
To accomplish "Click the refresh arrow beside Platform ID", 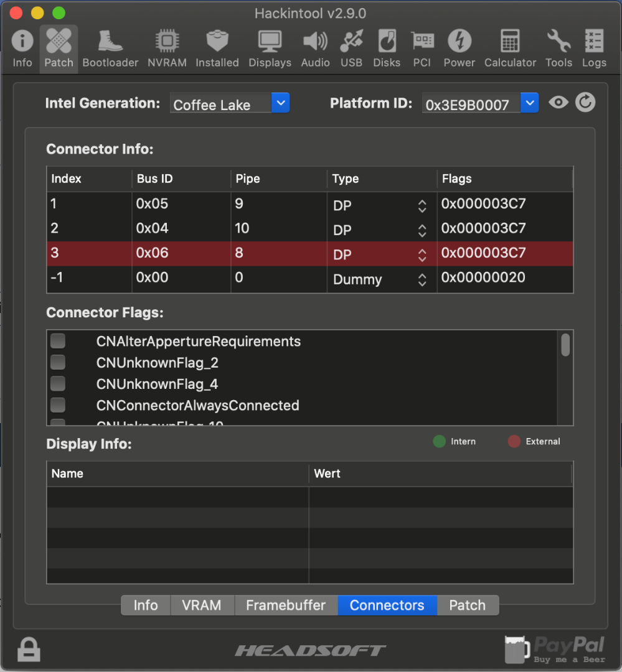I will point(585,103).
